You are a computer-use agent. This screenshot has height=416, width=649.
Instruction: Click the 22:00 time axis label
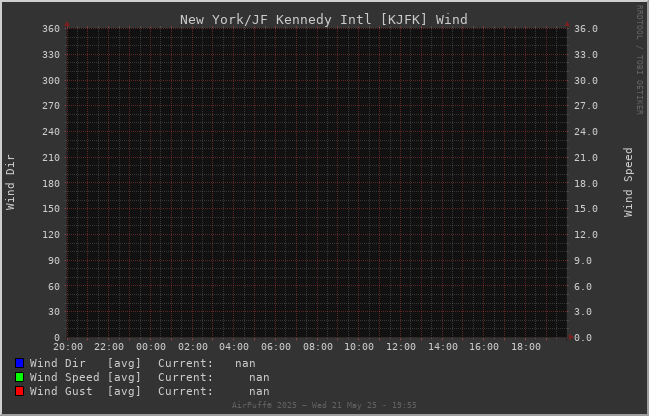(x=109, y=346)
